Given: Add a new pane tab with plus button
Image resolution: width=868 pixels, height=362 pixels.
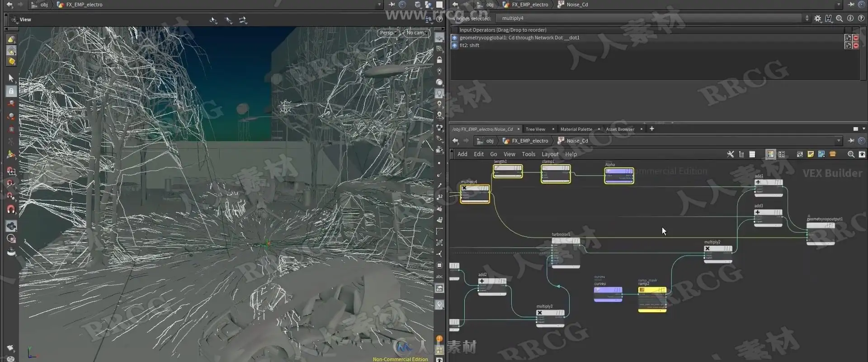Looking at the screenshot, I should 651,129.
